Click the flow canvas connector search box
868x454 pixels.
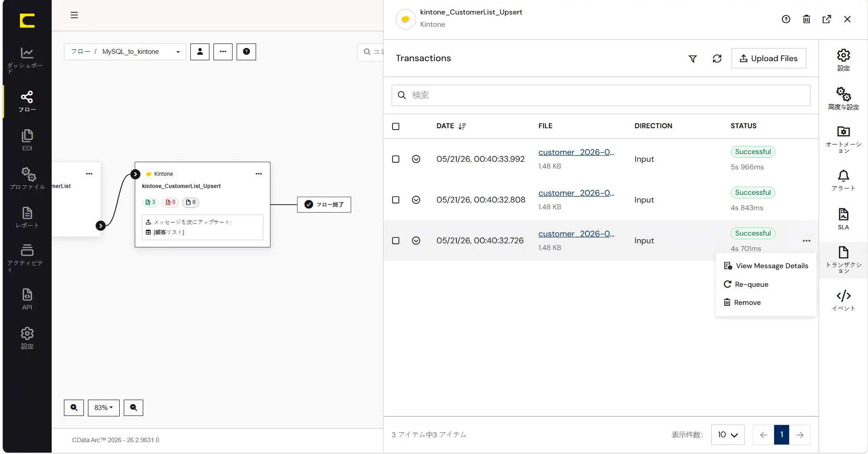click(371, 52)
